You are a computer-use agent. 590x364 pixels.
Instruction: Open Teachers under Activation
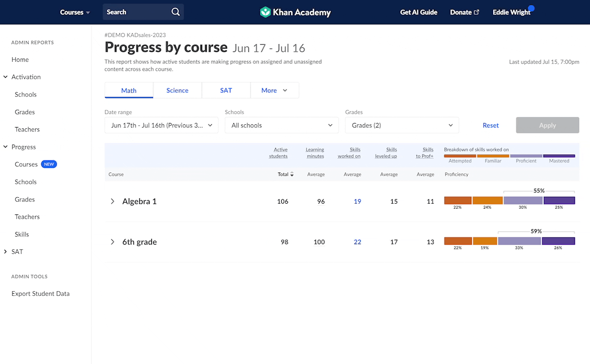27,129
